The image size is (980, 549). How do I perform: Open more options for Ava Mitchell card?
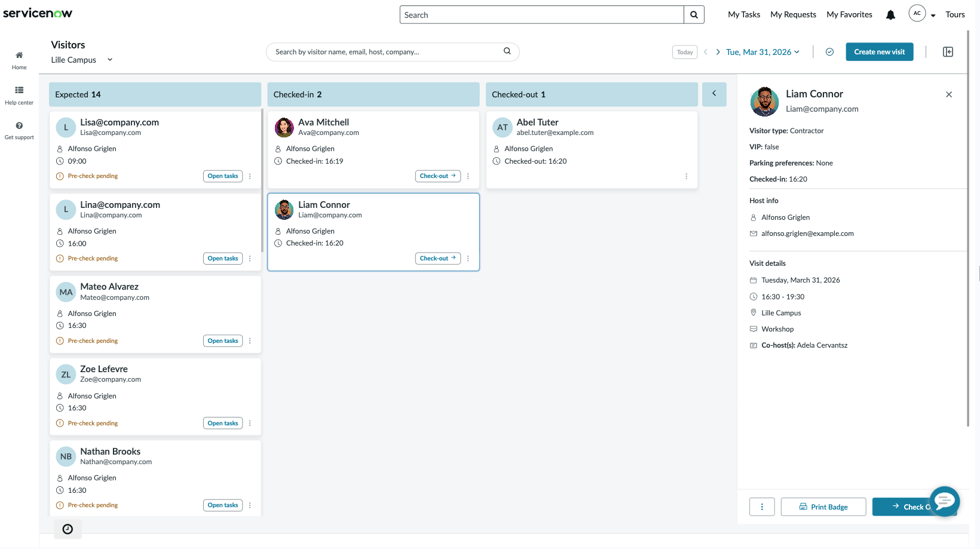(x=468, y=176)
